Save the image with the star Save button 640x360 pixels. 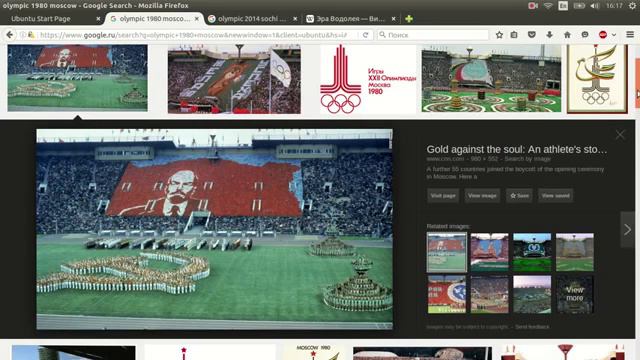[x=519, y=196]
